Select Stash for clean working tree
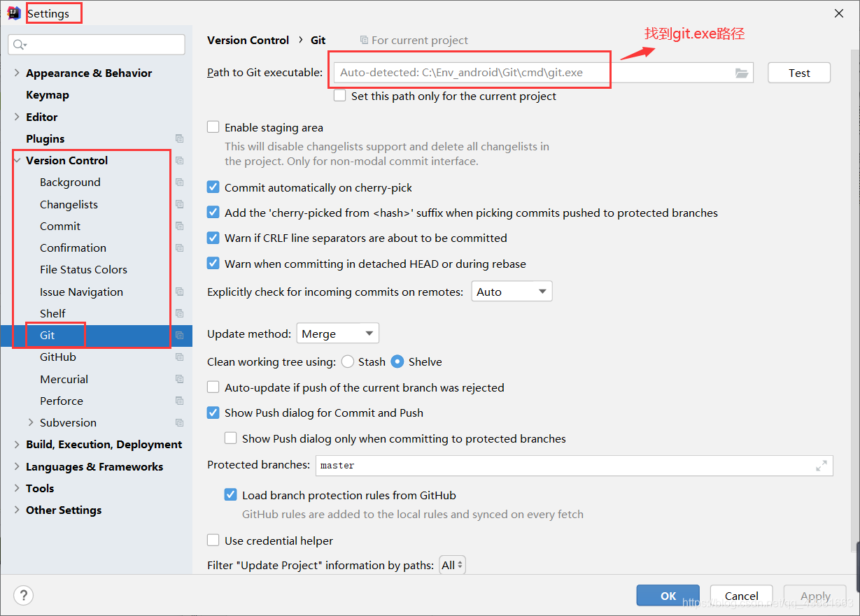 (x=347, y=361)
